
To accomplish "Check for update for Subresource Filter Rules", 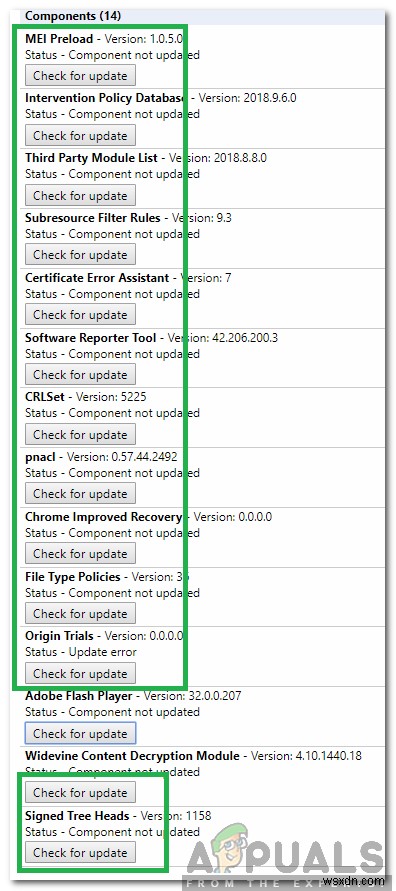I will coord(80,255).
